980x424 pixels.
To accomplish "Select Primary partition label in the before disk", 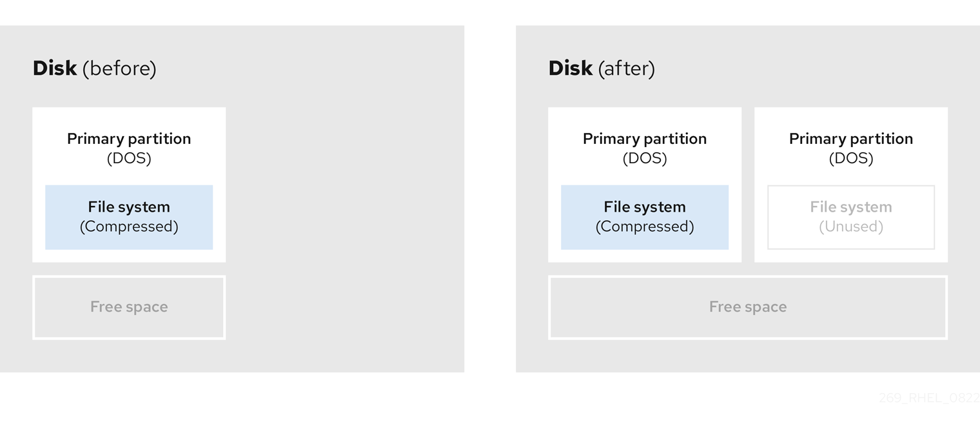I will tap(129, 139).
